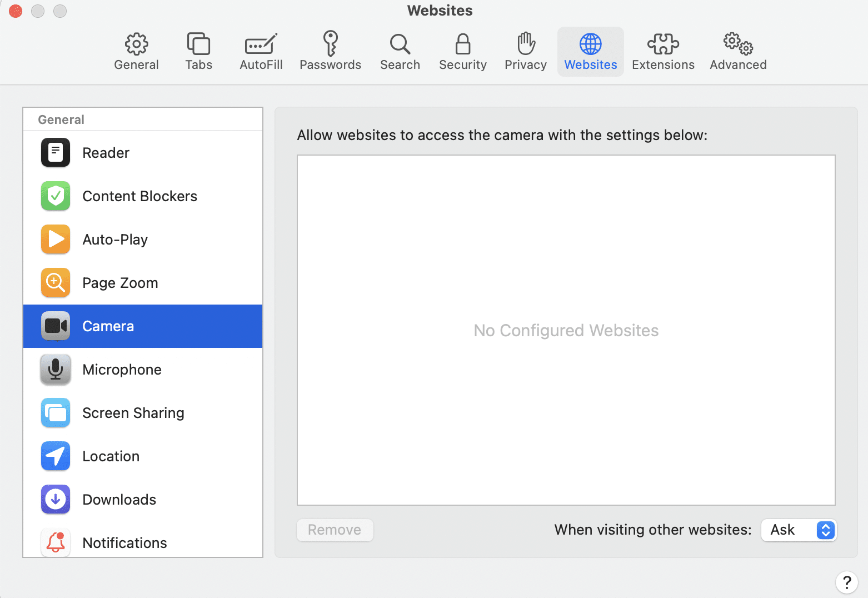Select the Page Zoom magnifier icon
Screen dimensions: 868x598
[x=56, y=283]
